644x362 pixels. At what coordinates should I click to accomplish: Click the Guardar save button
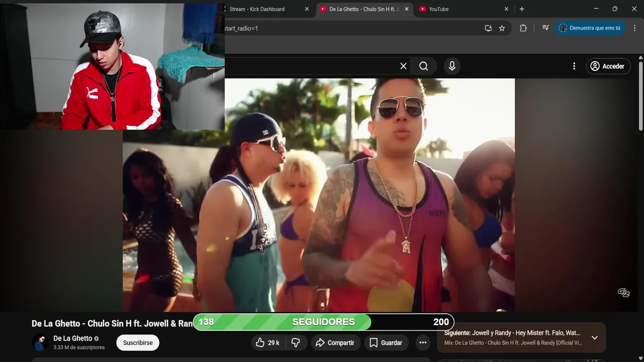click(386, 342)
